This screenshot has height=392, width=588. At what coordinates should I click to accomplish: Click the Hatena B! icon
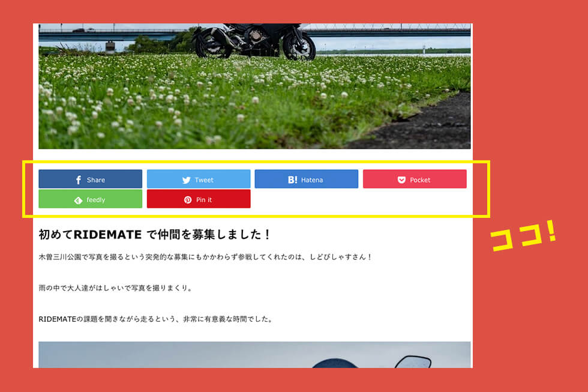(293, 180)
